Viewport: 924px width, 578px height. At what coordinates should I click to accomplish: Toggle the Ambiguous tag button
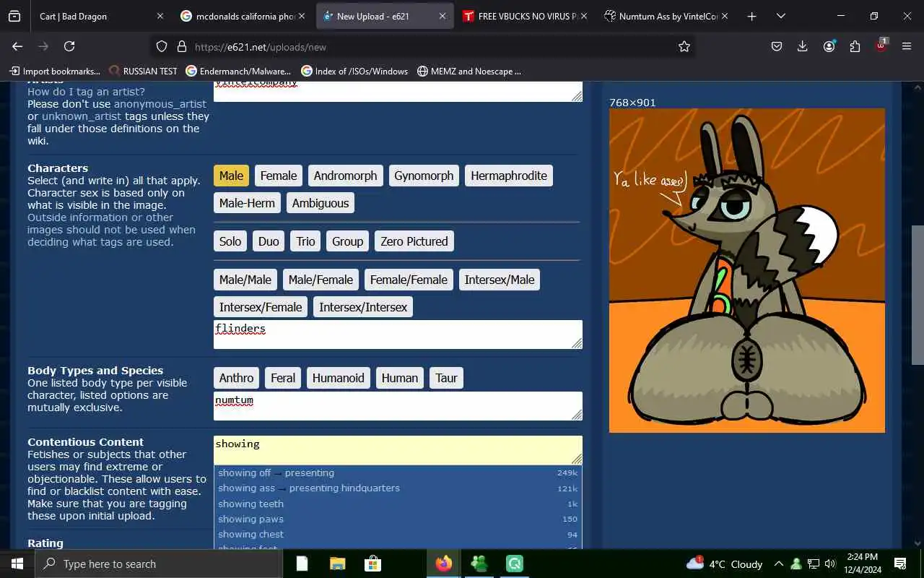click(321, 203)
